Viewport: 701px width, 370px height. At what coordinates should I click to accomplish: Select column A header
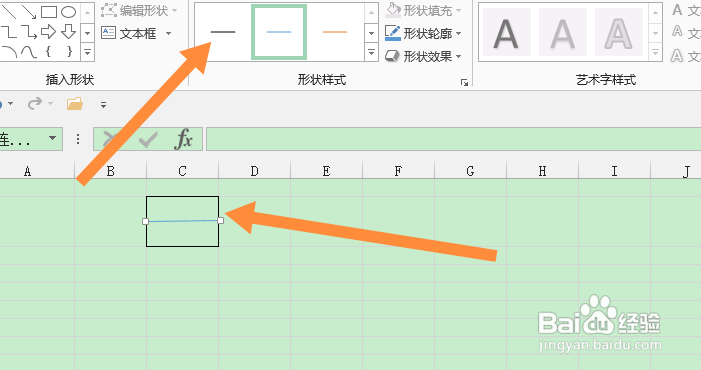[x=37, y=171]
